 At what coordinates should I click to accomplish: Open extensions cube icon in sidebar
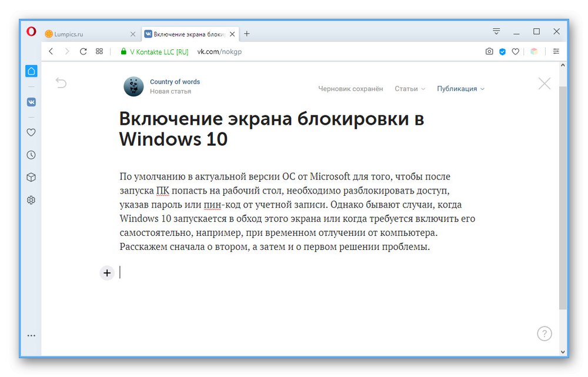(31, 178)
